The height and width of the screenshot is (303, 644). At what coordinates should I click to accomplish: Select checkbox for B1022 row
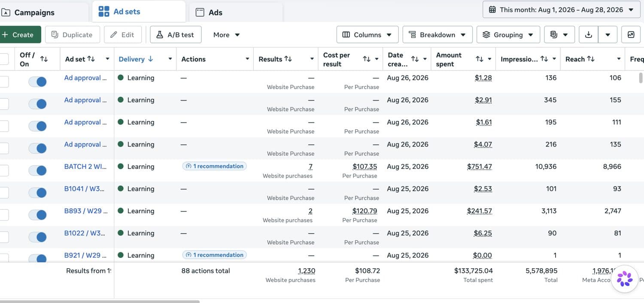point(3,237)
